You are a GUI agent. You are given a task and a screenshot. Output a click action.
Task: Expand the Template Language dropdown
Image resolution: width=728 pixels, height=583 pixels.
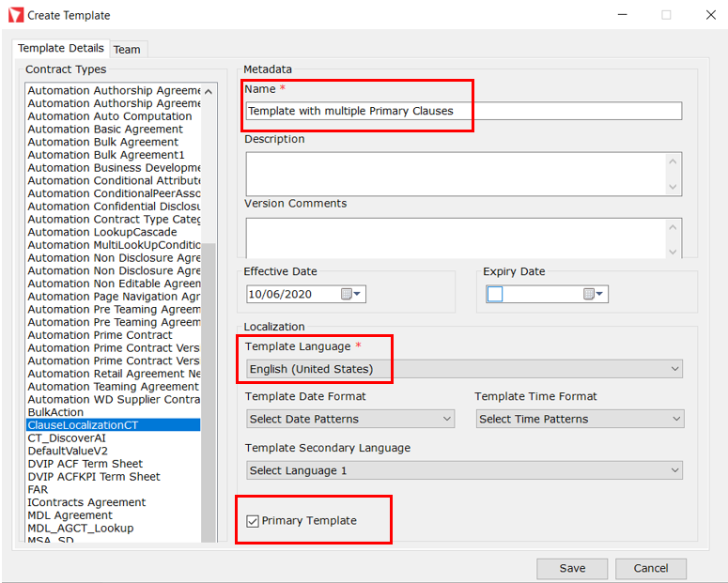(675, 369)
